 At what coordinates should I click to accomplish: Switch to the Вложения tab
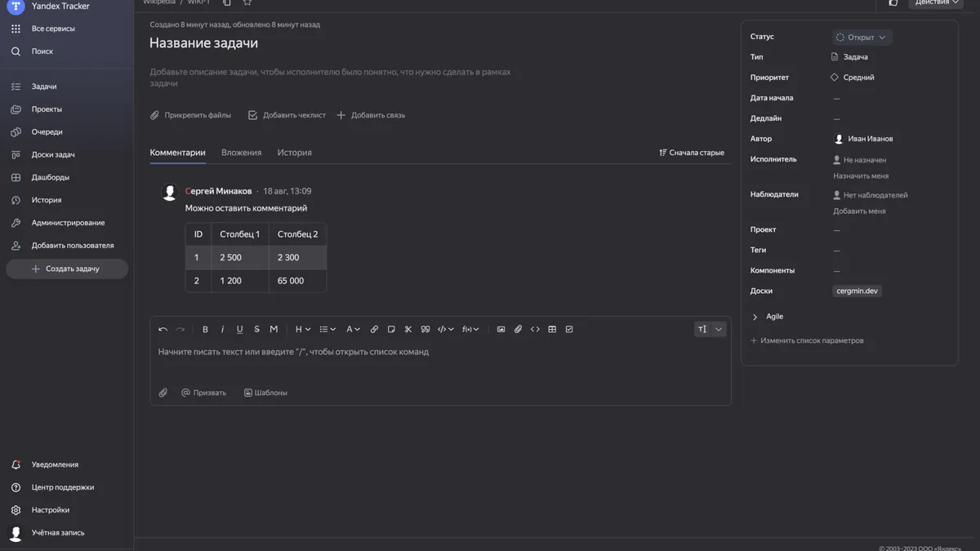[x=241, y=153]
